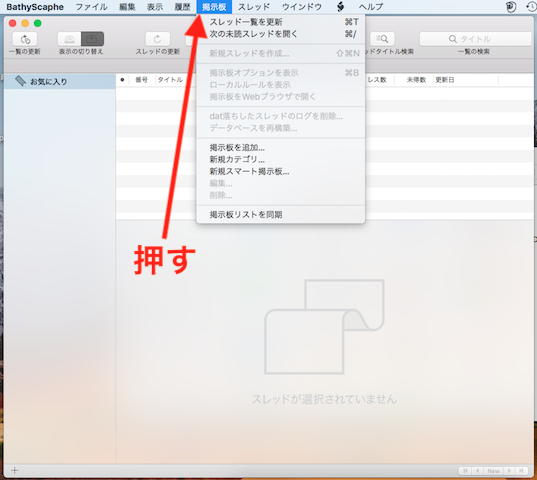Click the New button in the navigation bar

(x=493, y=471)
